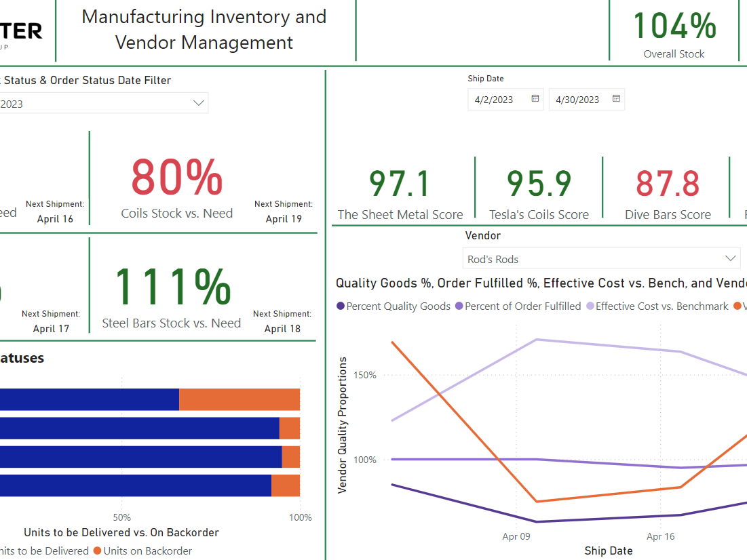
Task: Click the Ship Date slicer label
Action: click(486, 79)
